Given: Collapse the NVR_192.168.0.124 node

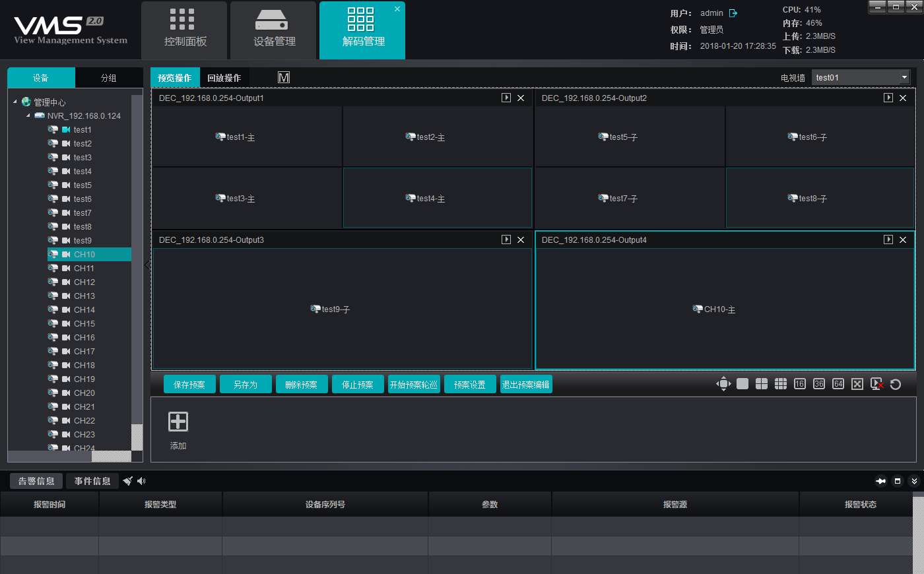Looking at the screenshot, I should [28, 115].
